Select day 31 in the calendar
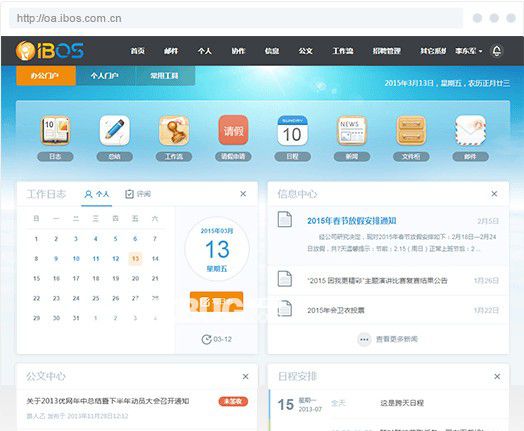The image size is (524, 431). click(x=76, y=318)
